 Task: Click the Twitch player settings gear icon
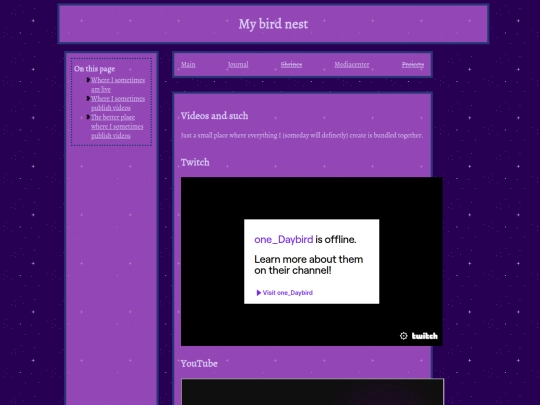pyautogui.click(x=403, y=336)
